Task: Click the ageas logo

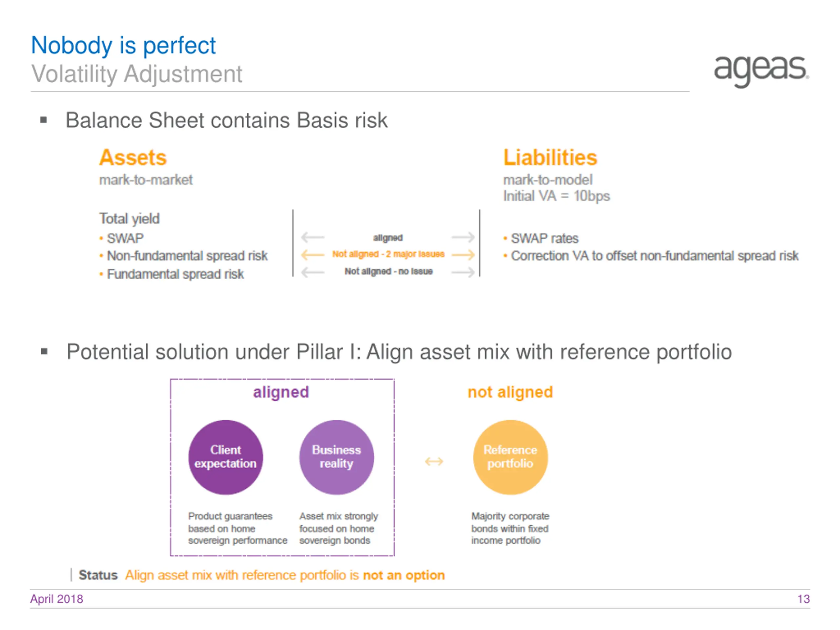Action: coord(761,71)
